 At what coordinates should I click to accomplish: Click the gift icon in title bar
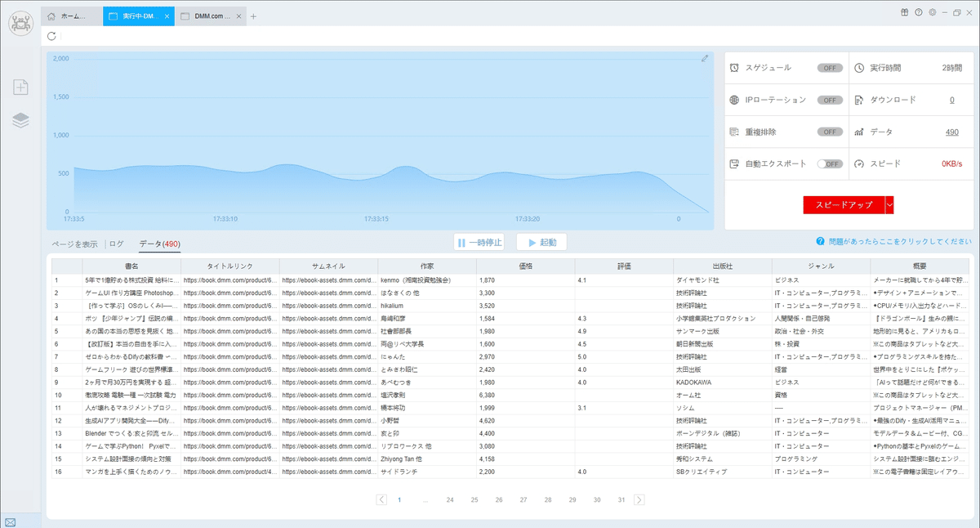(904, 12)
